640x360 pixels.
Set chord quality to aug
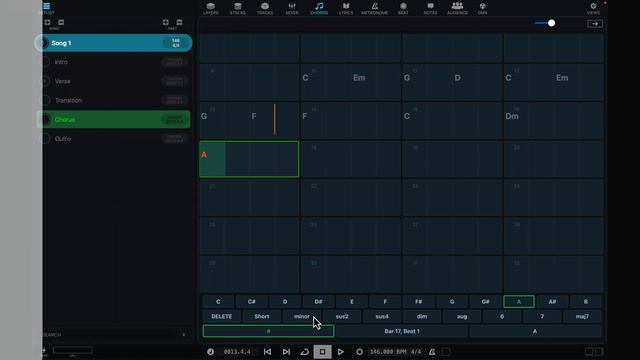(462, 316)
